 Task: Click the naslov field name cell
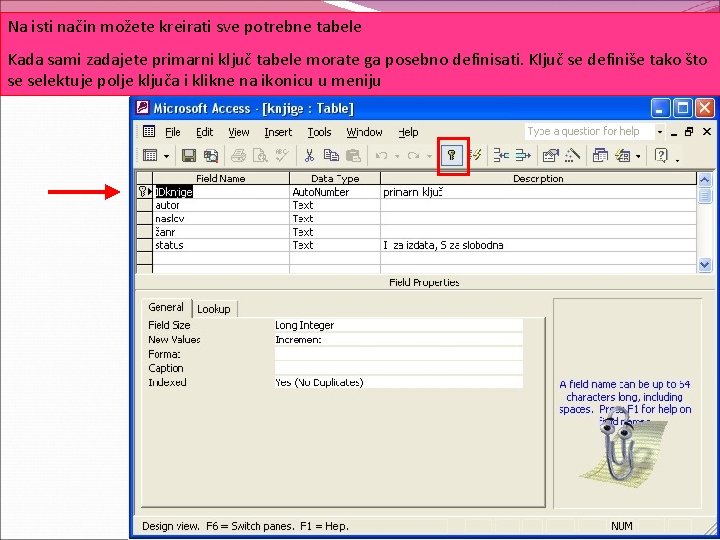[x=221, y=219]
